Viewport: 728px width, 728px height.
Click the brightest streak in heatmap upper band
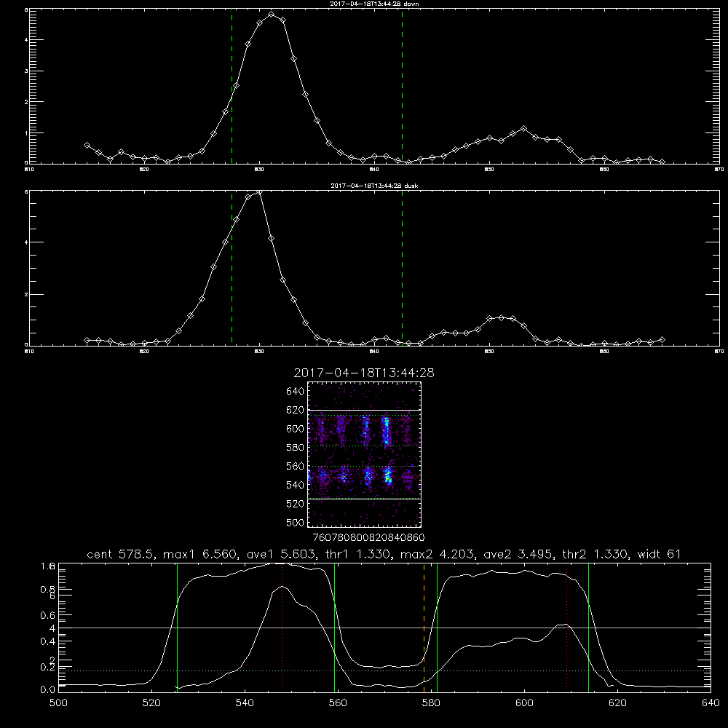click(x=385, y=431)
